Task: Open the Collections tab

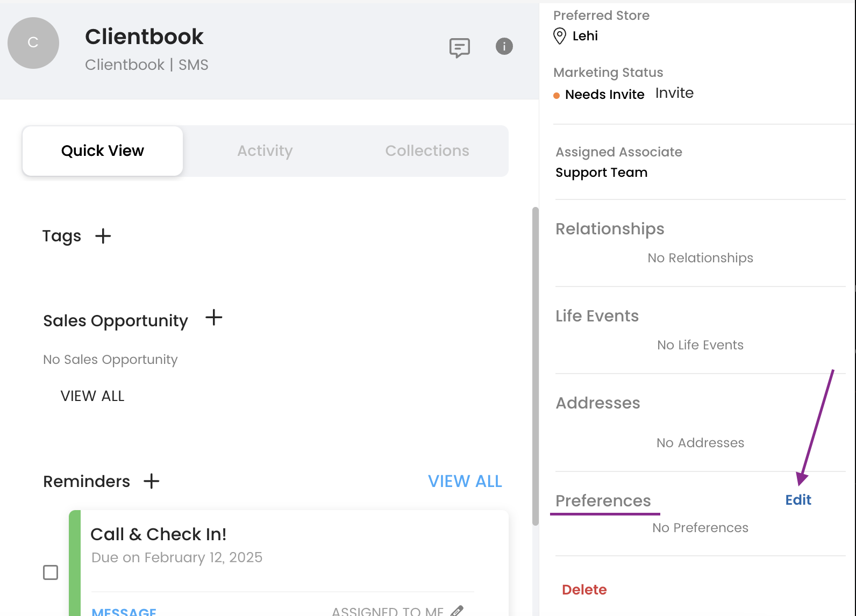Action: [427, 151]
